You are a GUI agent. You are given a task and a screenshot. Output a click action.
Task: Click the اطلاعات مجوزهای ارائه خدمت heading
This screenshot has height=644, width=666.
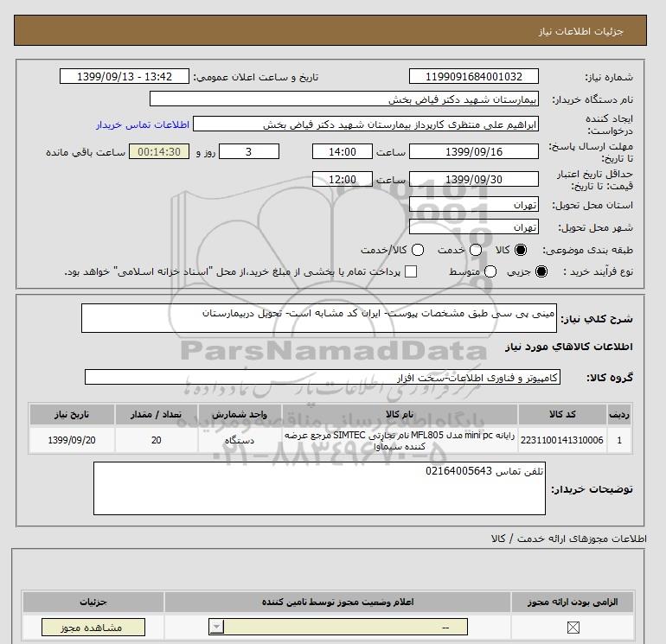click(569, 539)
